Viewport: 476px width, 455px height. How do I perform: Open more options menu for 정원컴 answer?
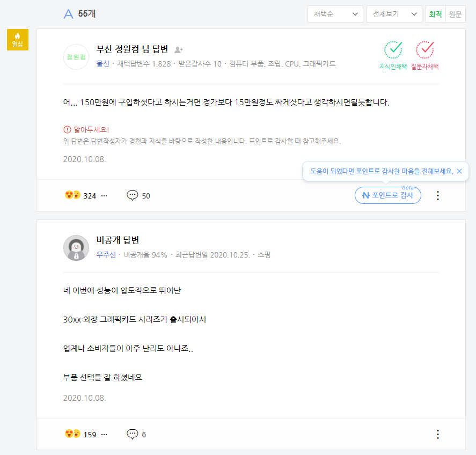click(x=438, y=195)
